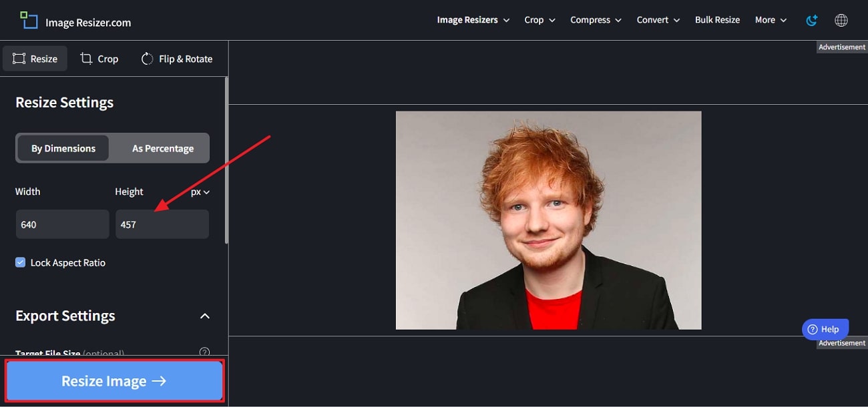Click the Target File Size help icon
Screen dimensions: 868x407
pos(205,352)
